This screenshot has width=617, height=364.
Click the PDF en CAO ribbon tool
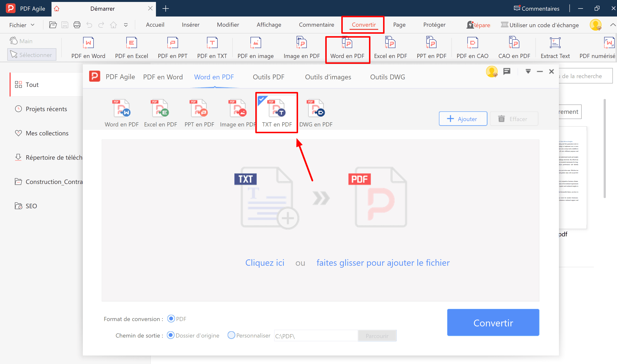[x=472, y=48]
